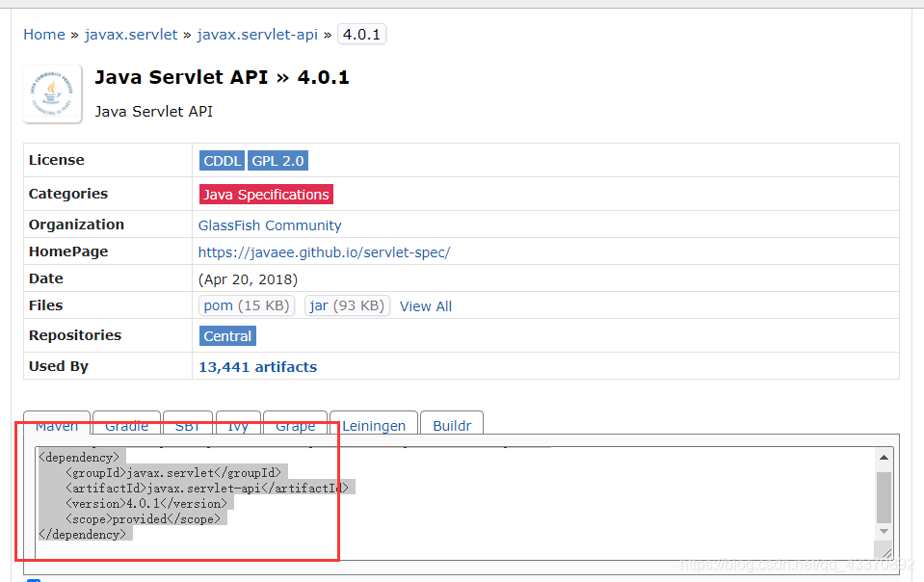Open the servlet-spec homepage URL
Screen dimensions: 924x582
[324, 252]
